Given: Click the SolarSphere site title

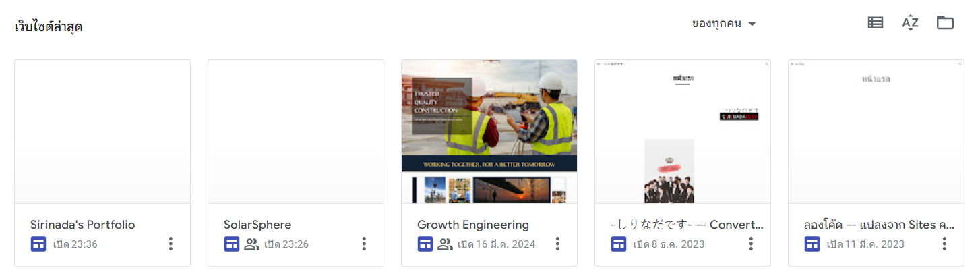Looking at the screenshot, I should [257, 225].
